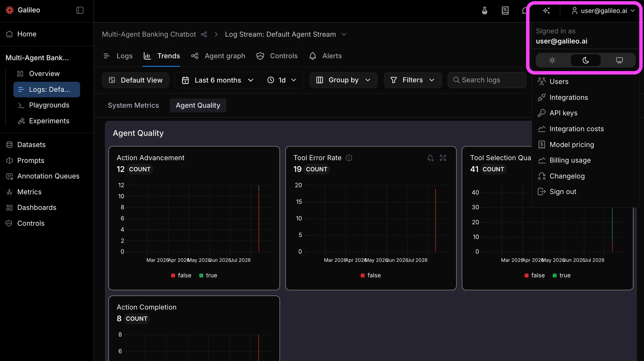The width and height of the screenshot is (644, 361).
Task: Expand Tool Error Rate chart fullscreen
Action: 443,158
